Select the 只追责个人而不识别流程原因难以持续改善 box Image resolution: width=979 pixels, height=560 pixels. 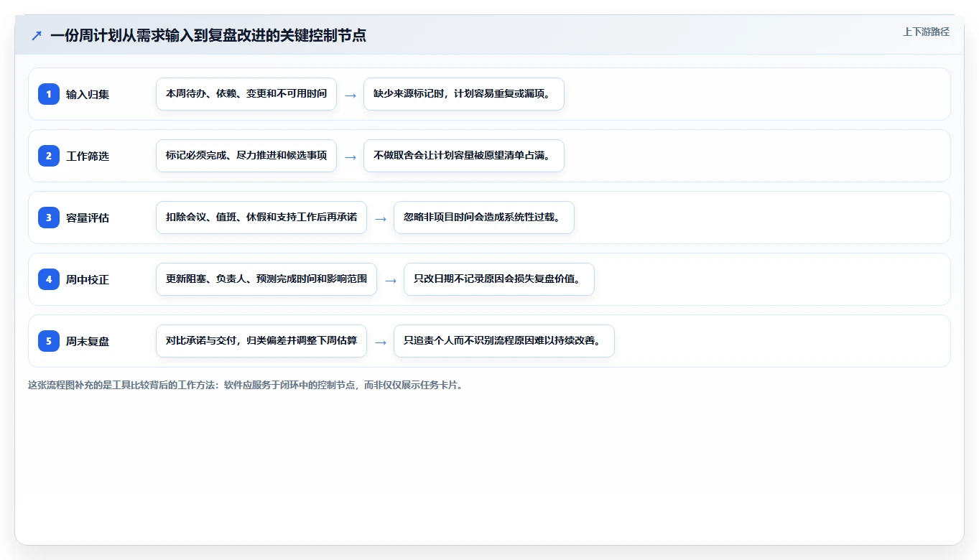pos(504,341)
